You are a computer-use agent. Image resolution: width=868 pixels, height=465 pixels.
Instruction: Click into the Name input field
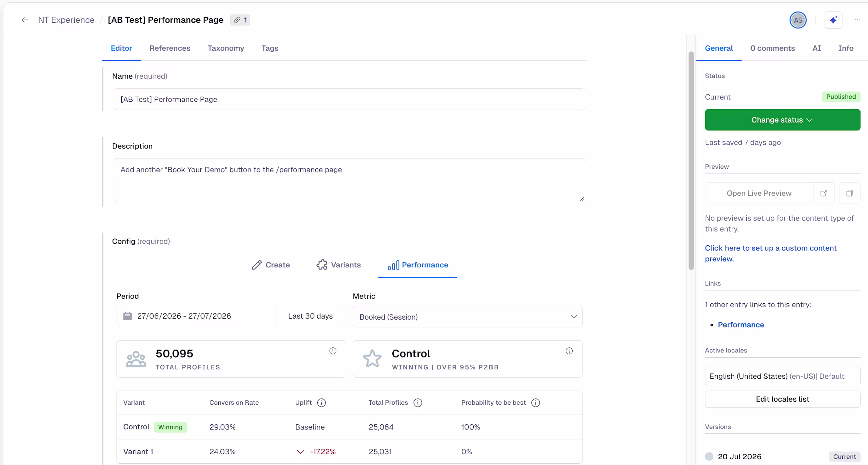click(x=349, y=99)
